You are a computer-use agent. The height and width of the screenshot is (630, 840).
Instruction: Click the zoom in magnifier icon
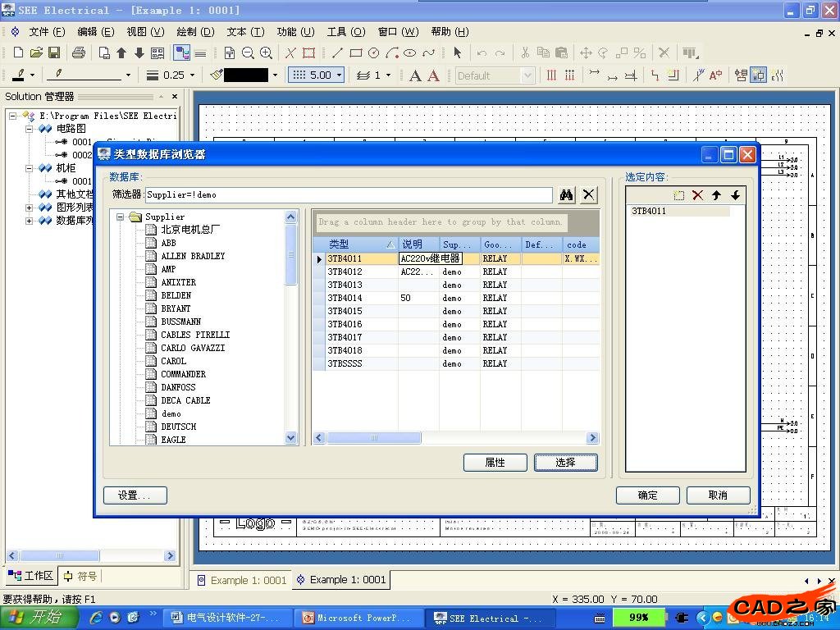pyautogui.click(x=266, y=52)
